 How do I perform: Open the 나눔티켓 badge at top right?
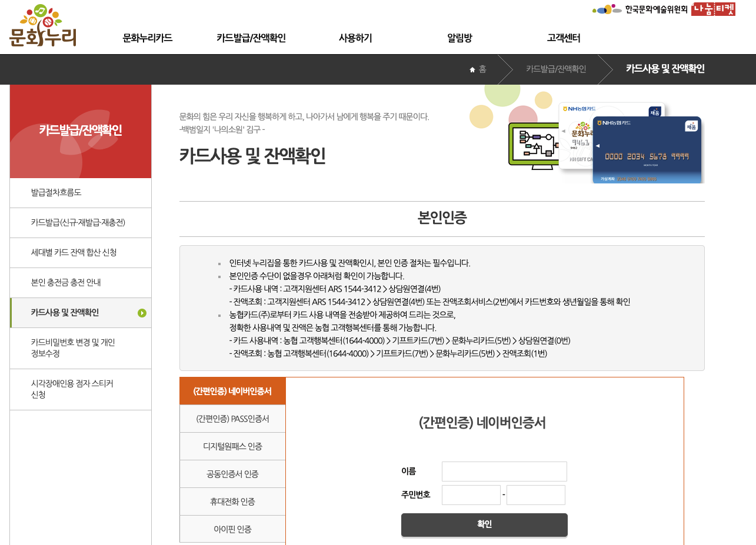click(x=712, y=9)
